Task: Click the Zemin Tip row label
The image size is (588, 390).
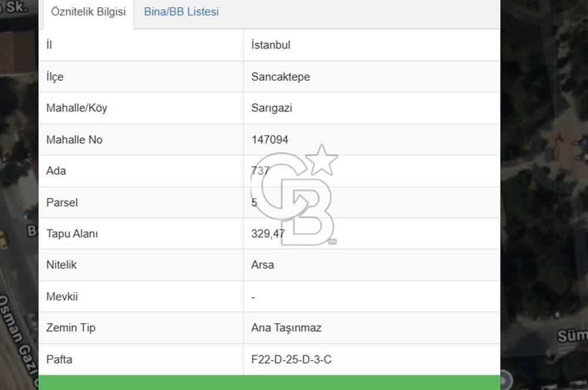Action: click(71, 328)
